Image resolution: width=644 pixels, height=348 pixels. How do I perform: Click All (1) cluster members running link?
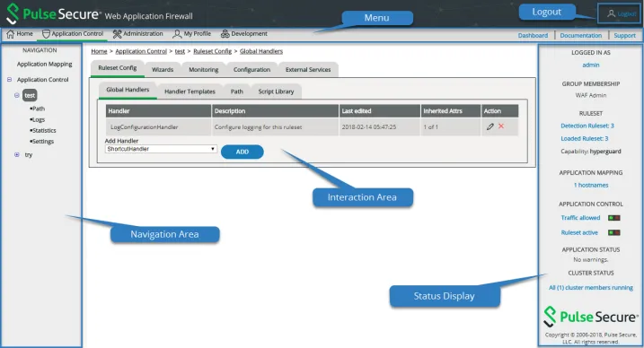[x=591, y=288]
